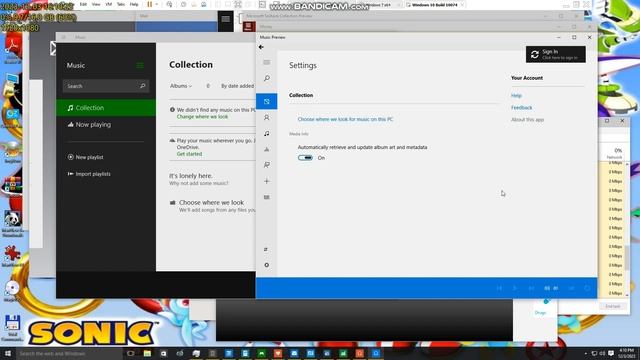The height and width of the screenshot is (360, 640).
Task: Open the Windows Start button
Action: click(x=7, y=353)
